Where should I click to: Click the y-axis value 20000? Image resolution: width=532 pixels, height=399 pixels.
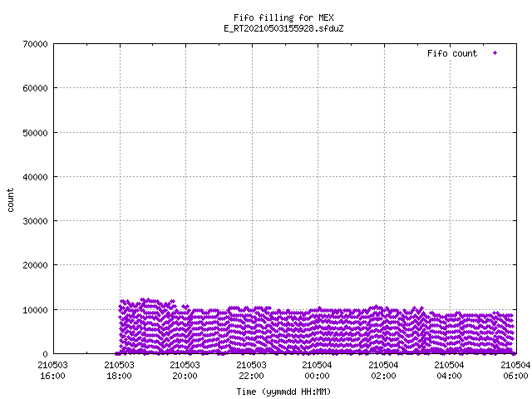coord(35,265)
